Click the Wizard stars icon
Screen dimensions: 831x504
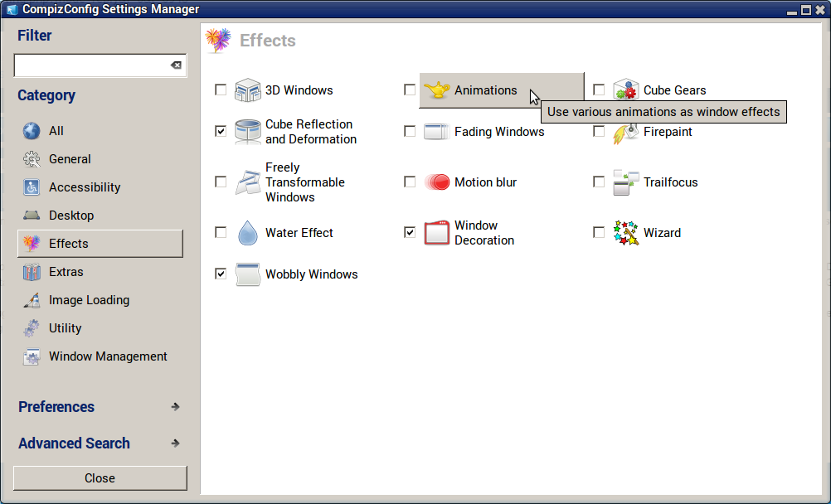coord(625,233)
